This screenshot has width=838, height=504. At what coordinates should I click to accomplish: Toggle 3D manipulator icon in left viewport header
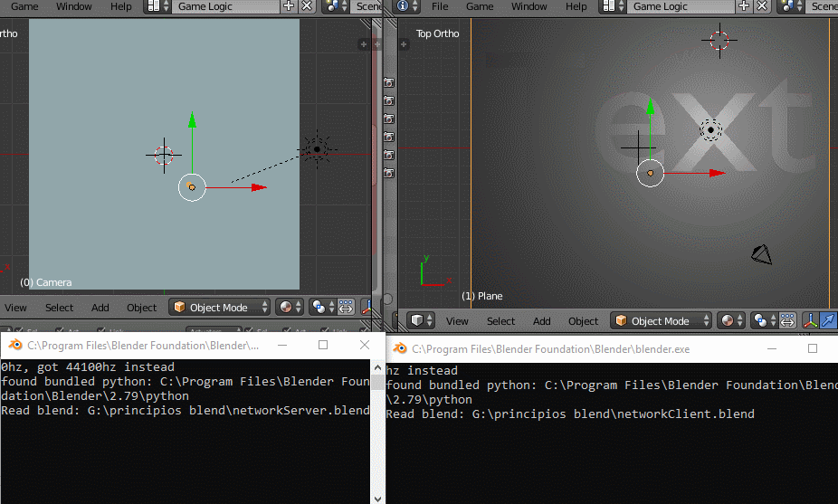click(x=367, y=308)
